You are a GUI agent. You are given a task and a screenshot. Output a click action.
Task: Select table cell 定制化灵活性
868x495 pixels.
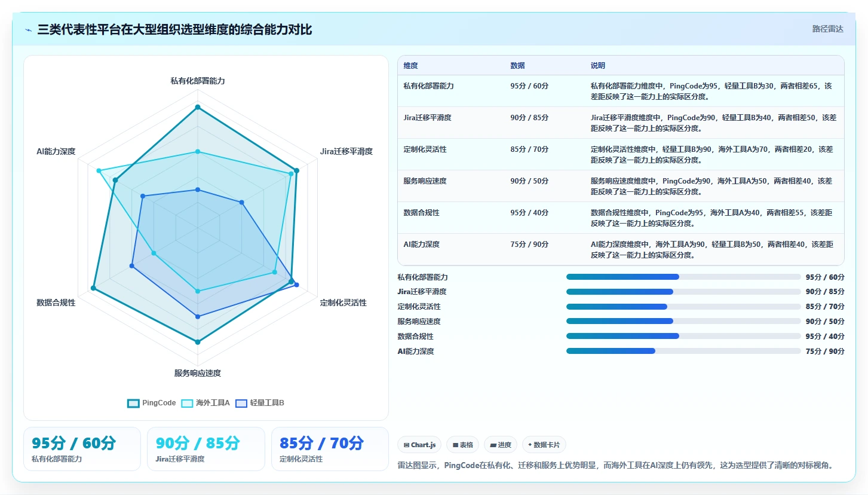[x=425, y=149]
